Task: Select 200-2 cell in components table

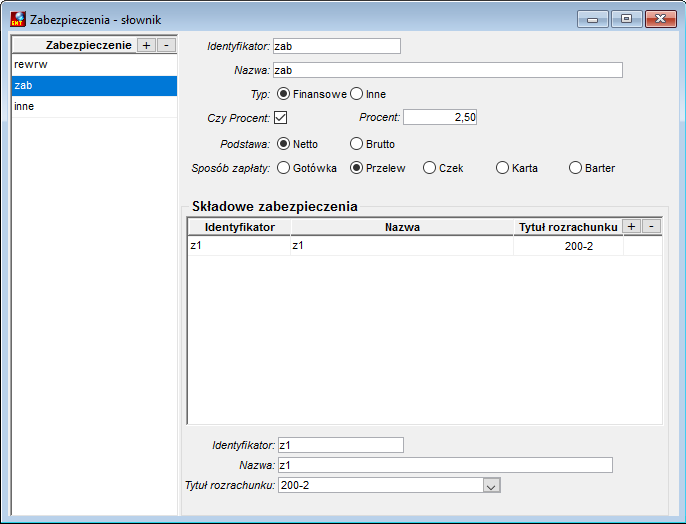Action: tap(568, 246)
